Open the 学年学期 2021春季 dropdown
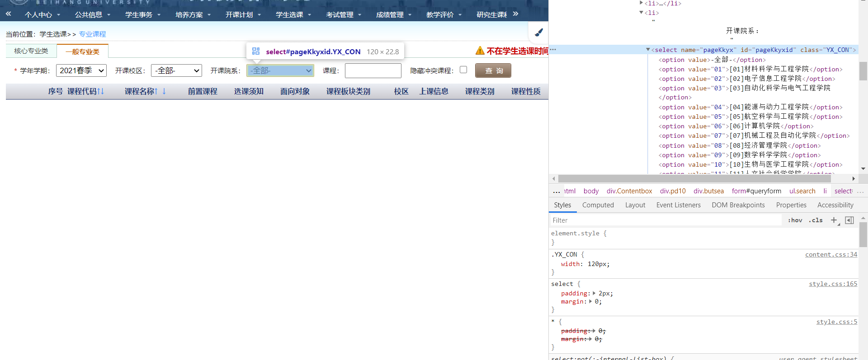Image resolution: width=868 pixels, height=360 pixels. pyautogui.click(x=81, y=70)
